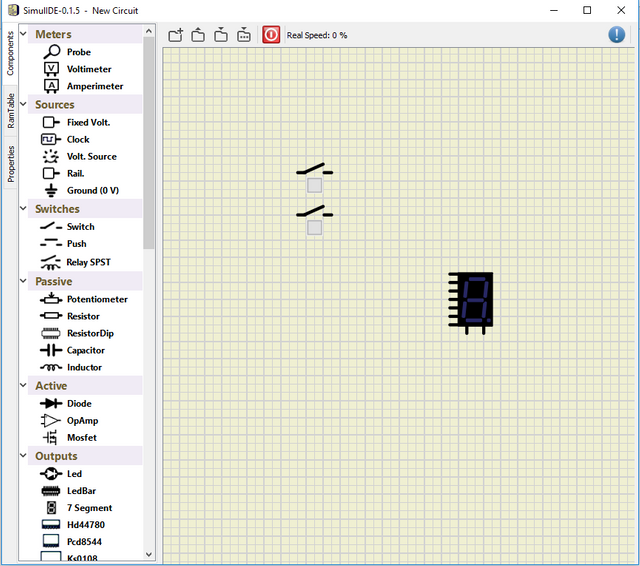
Task: Select the Voltmeter icon
Action: coord(51,69)
